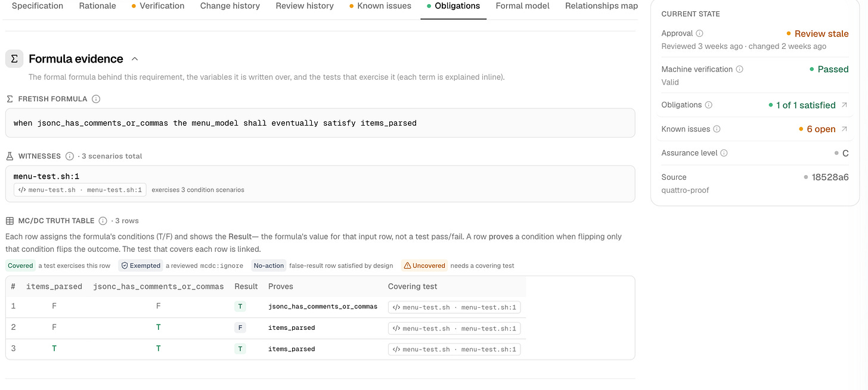The width and height of the screenshot is (868, 390).
Task: Click the info icon next to Approval
Action: (700, 33)
